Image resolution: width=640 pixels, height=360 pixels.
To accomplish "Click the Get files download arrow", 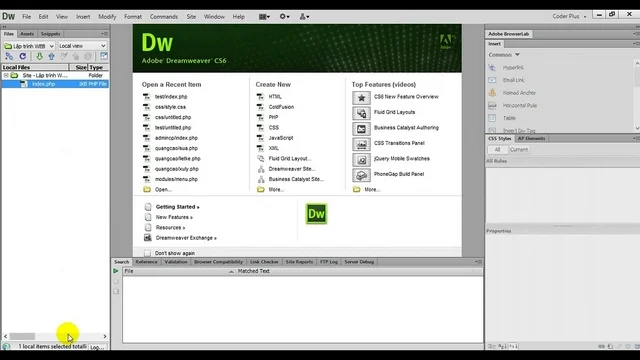I will (39, 56).
